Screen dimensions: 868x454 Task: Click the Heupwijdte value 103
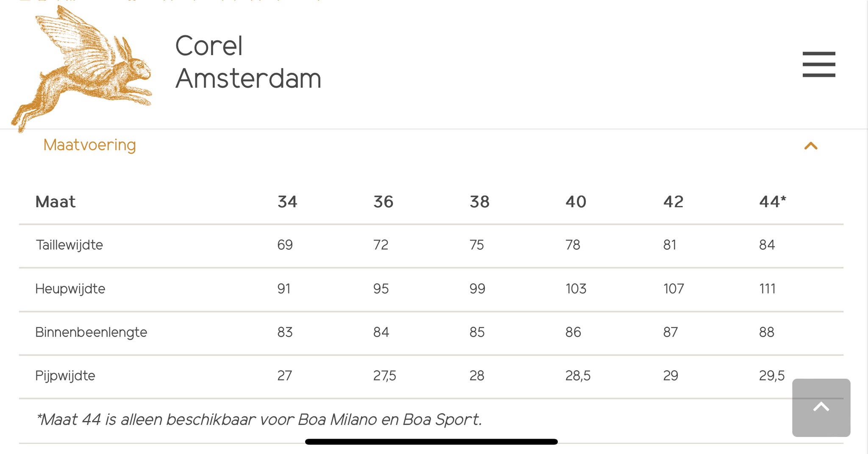point(576,289)
